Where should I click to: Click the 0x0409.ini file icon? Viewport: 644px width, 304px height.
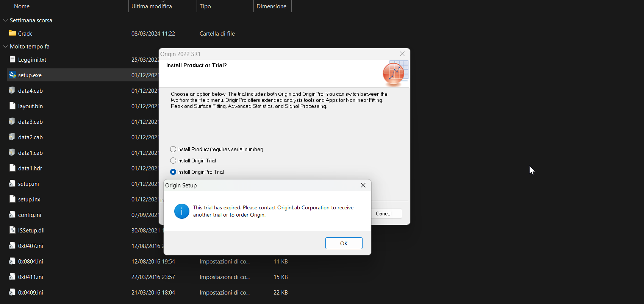[x=13, y=292]
